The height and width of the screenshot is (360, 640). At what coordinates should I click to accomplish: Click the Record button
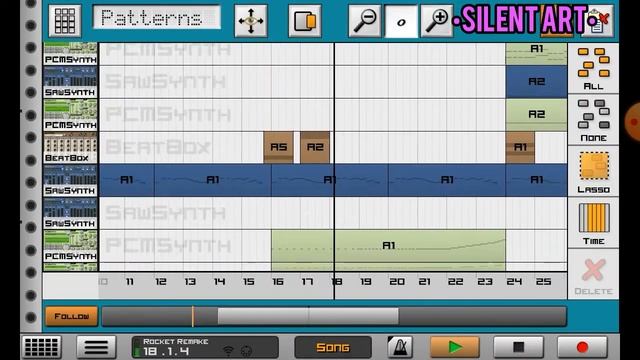582,347
